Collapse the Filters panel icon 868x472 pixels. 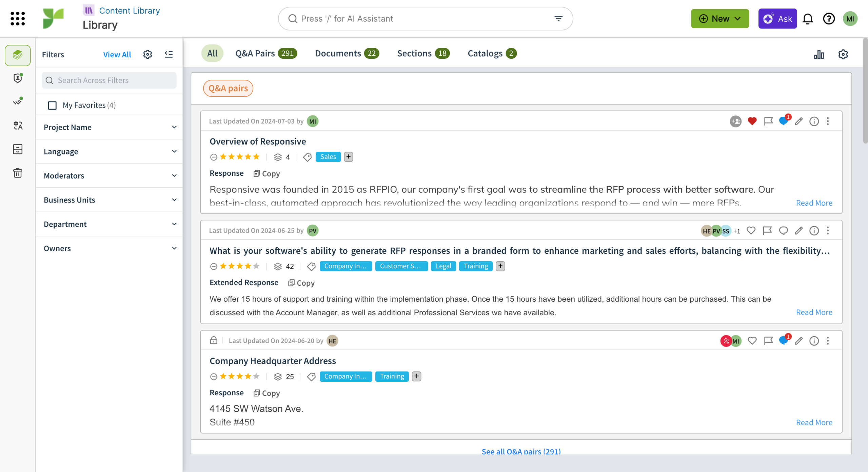pyautogui.click(x=169, y=54)
